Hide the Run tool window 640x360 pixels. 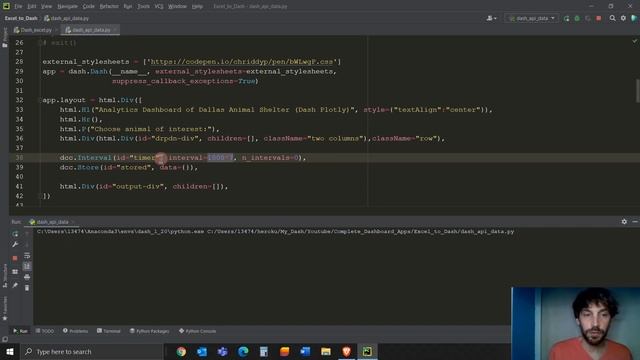(635, 222)
